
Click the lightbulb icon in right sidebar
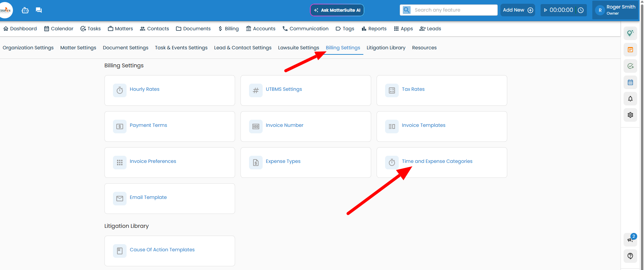(x=630, y=33)
